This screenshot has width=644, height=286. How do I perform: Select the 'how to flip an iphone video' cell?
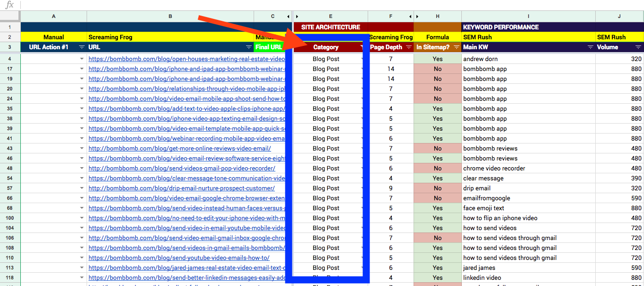[x=529, y=218]
